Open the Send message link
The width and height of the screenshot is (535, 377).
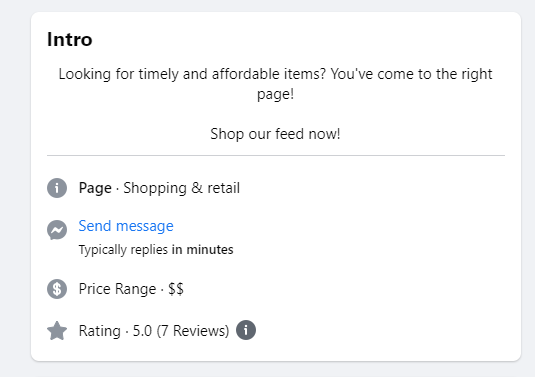[x=126, y=226]
